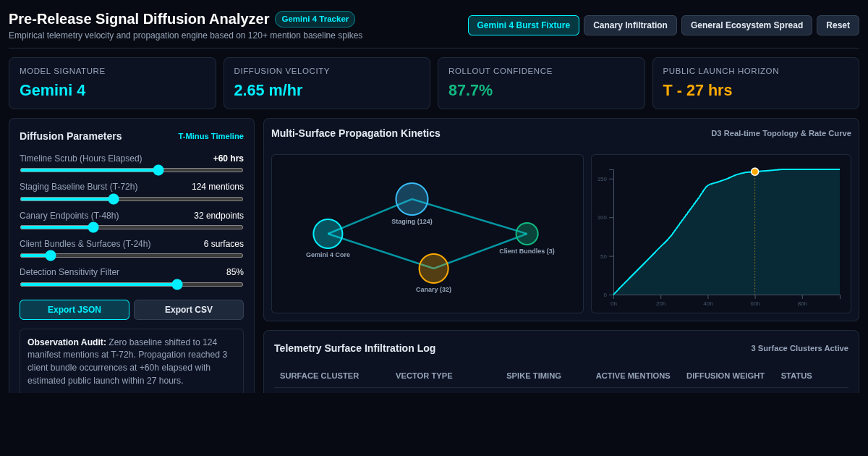Screen dimensions: 868x456
Task: Select the Staging (124) node
Action: 412,199
